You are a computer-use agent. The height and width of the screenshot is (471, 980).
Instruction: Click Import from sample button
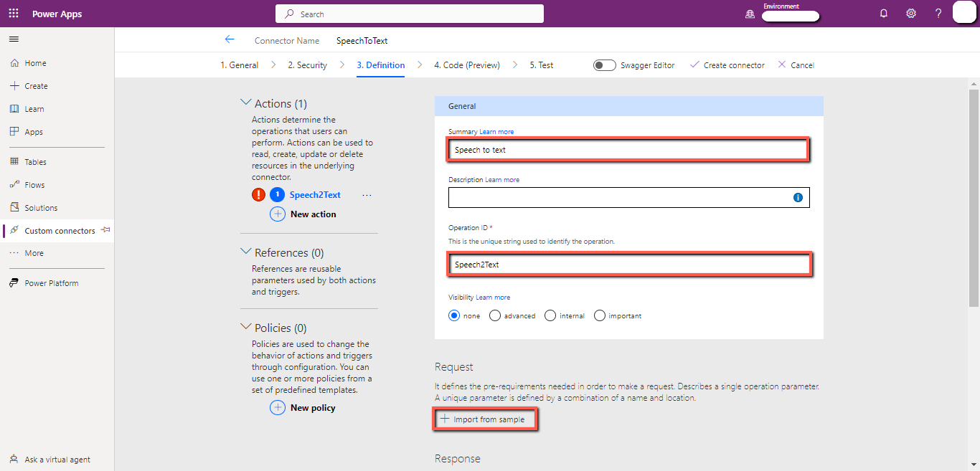[x=484, y=419]
